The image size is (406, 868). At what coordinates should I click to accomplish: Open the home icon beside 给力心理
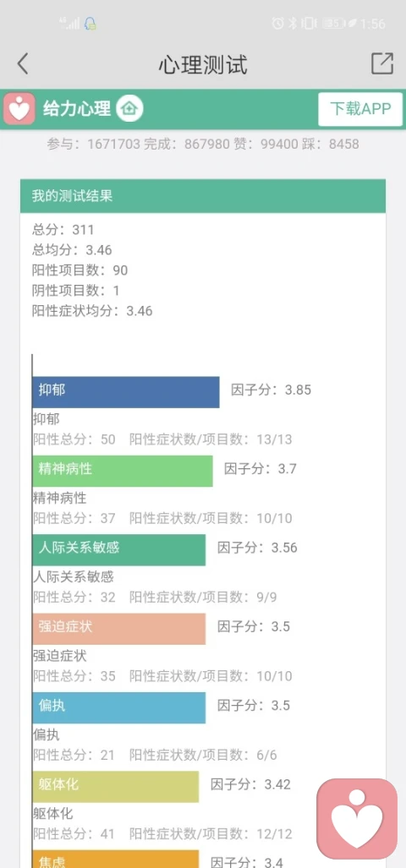click(x=129, y=108)
